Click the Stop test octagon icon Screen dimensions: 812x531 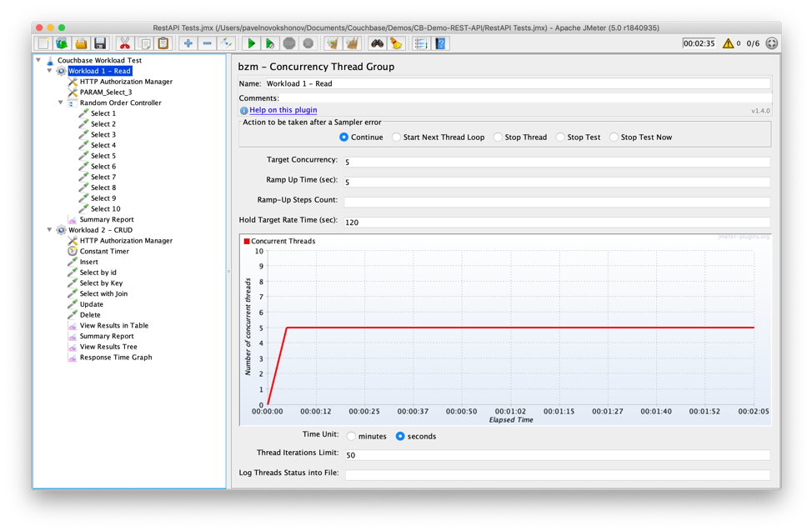click(289, 43)
